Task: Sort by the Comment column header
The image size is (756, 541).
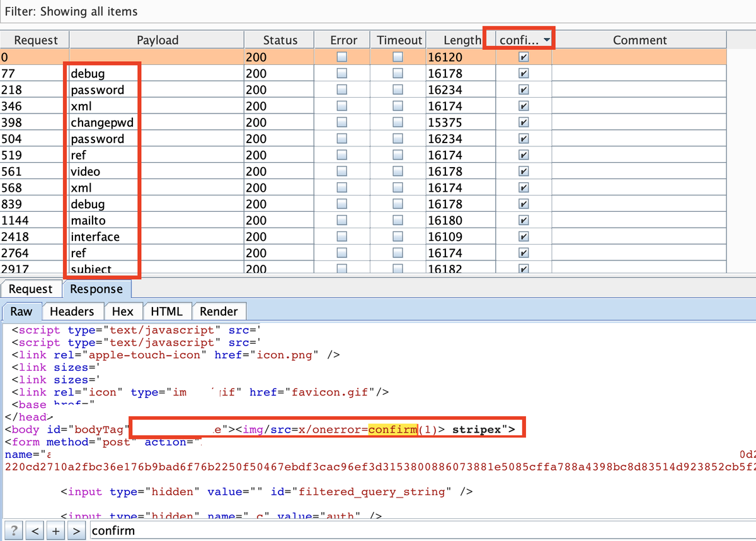Action: tap(639, 40)
